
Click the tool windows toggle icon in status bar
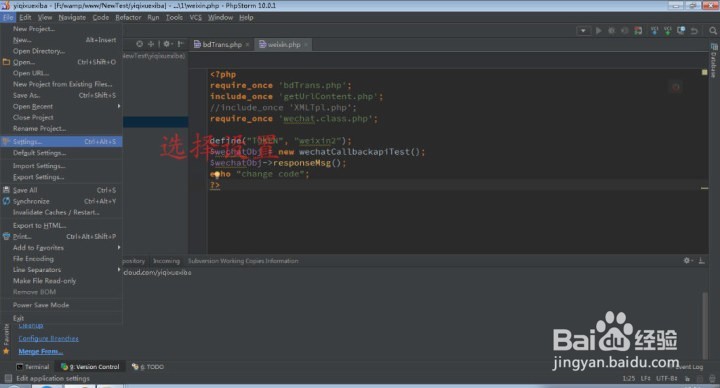pyautogui.click(x=8, y=378)
